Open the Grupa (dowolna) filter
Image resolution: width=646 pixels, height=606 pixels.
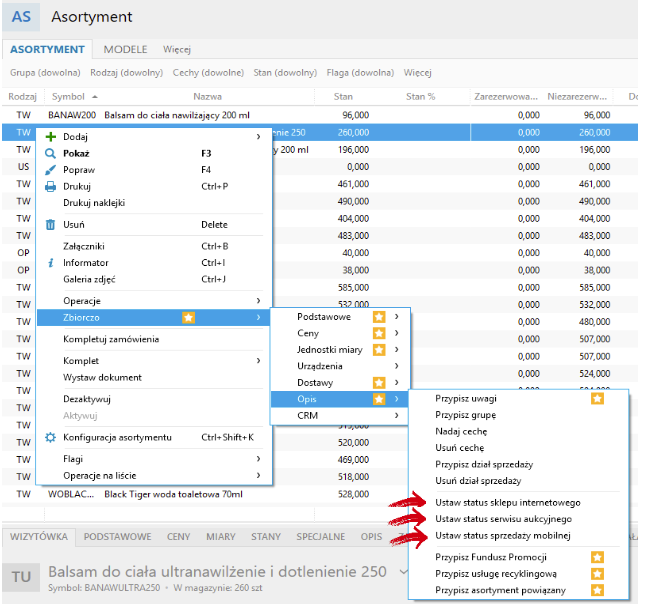point(45,73)
